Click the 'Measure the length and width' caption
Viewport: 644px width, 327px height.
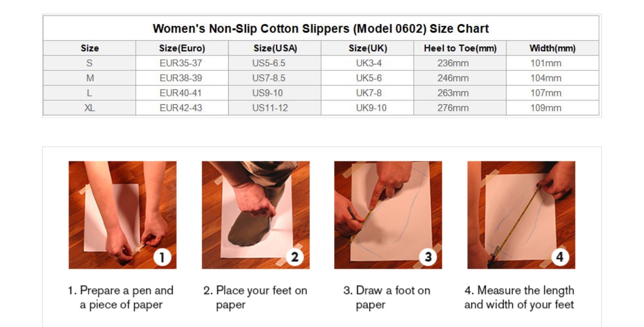519,298
